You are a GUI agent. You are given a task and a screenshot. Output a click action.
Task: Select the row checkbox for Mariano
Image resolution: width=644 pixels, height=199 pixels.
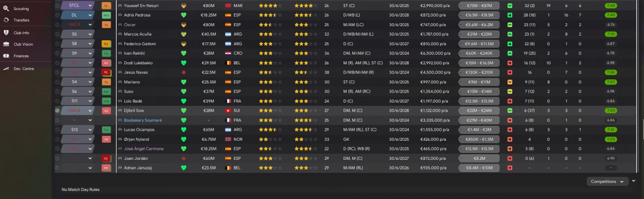tap(57, 82)
